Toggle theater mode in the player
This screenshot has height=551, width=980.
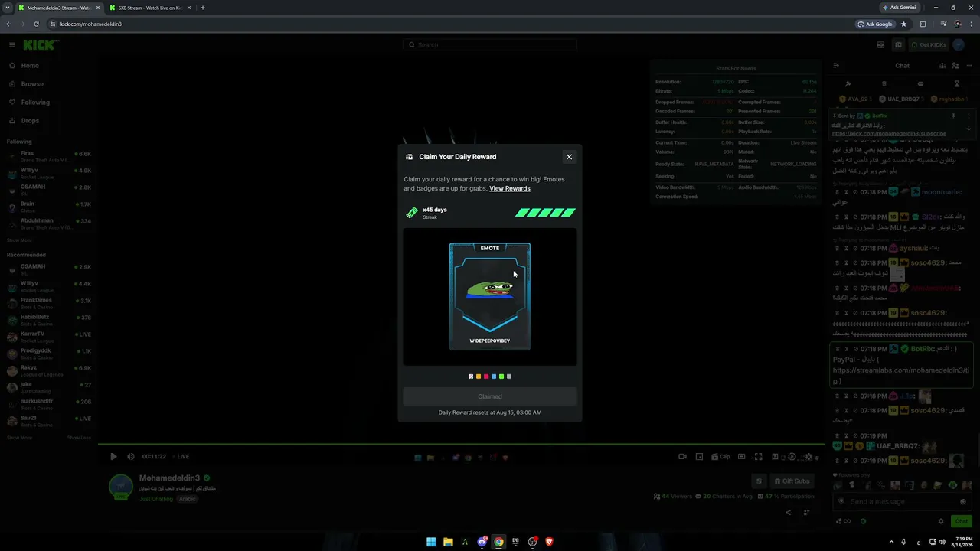point(741,457)
